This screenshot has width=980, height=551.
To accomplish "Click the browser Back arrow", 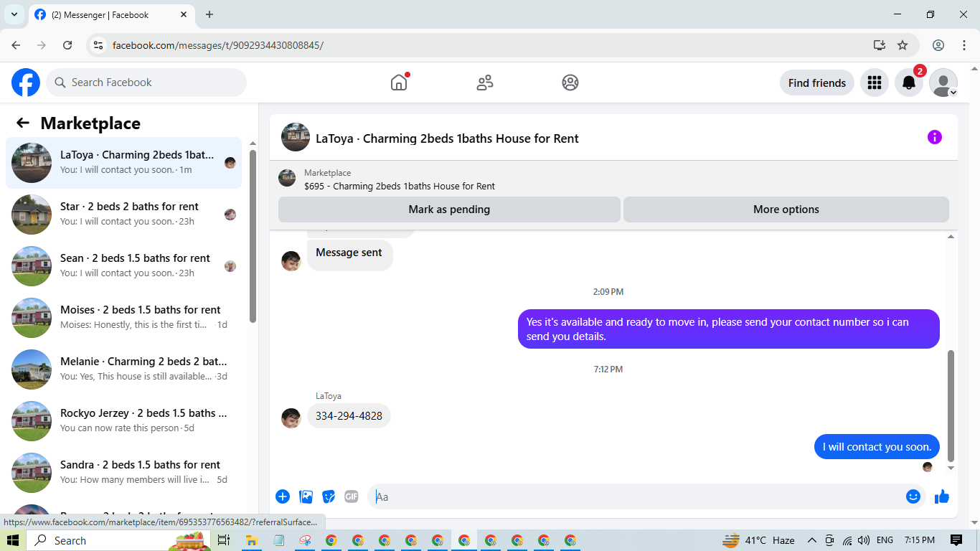I will coord(16,45).
